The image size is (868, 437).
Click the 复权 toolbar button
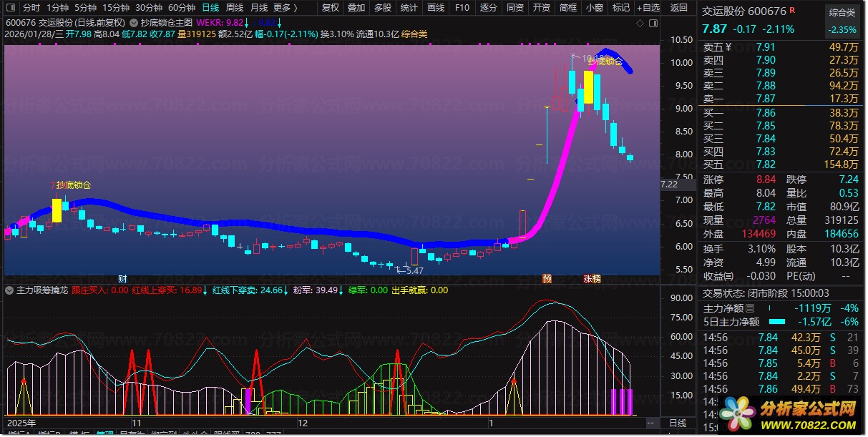coord(330,8)
